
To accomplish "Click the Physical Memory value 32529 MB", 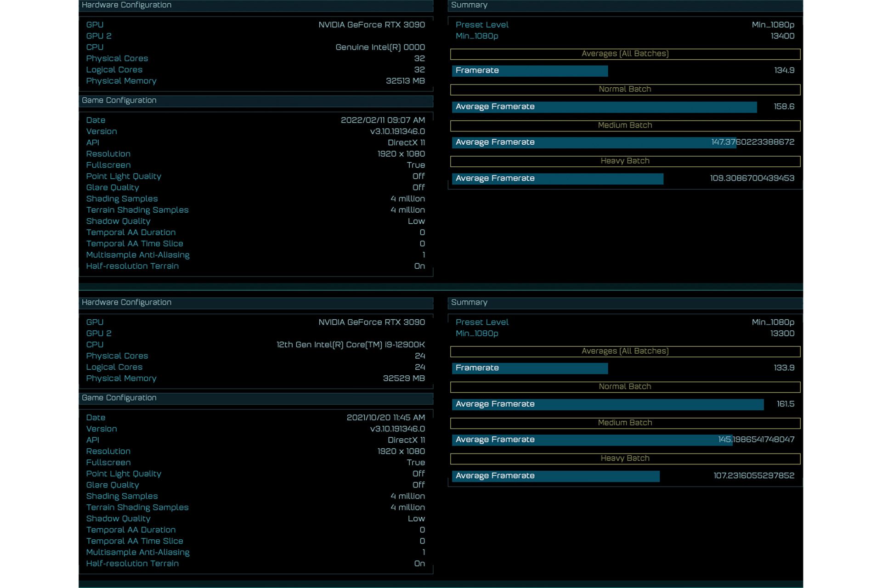I will [x=404, y=379].
